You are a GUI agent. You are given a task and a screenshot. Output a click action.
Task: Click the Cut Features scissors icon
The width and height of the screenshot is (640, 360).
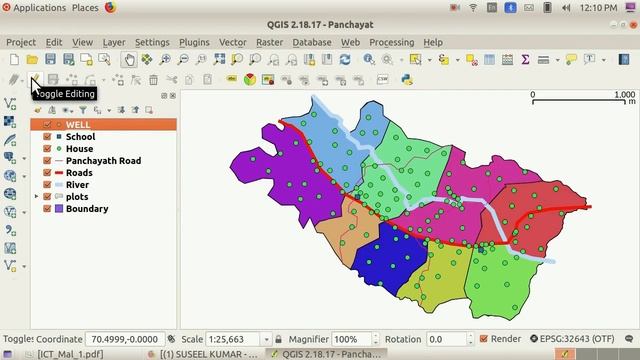[172, 80]
